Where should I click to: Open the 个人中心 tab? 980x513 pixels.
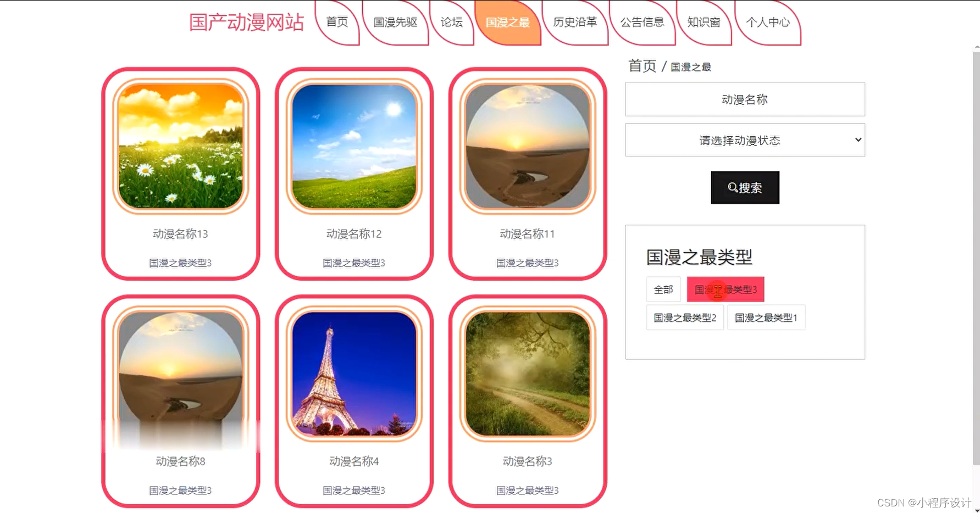point(768,23)
